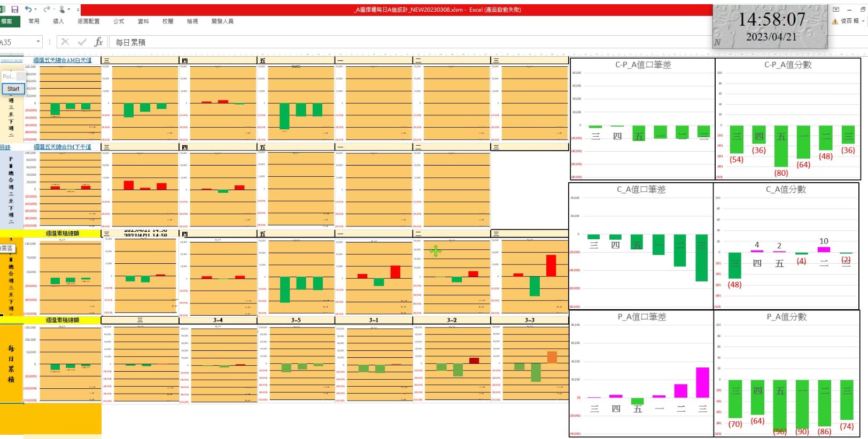Click the 週選五天總合AM白天值 link
The height and width of the screenshot is (439, 868).
63,60
